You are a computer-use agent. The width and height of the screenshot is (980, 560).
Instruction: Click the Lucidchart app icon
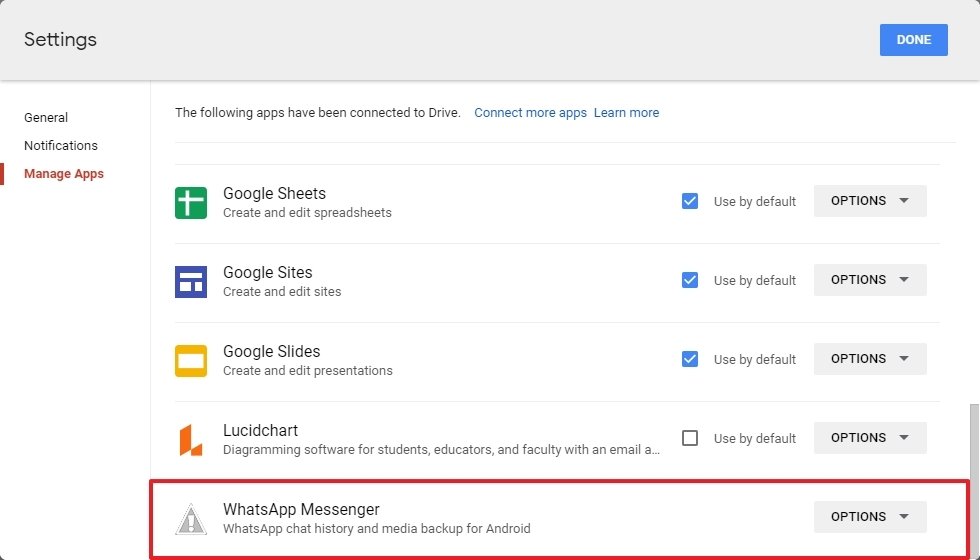[x=191, y=439]
